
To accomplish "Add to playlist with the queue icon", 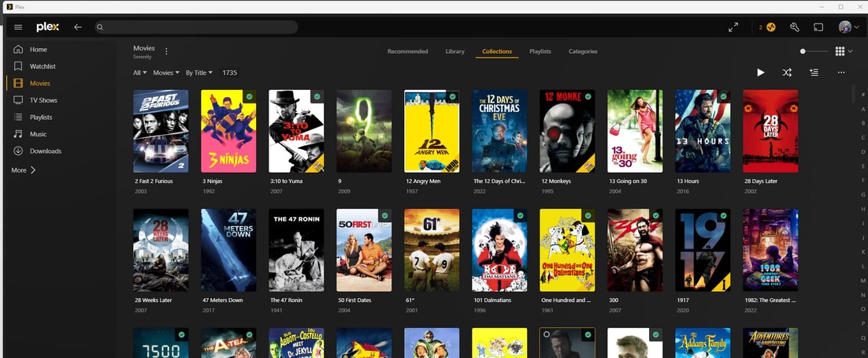I will [x=814, y=73].
